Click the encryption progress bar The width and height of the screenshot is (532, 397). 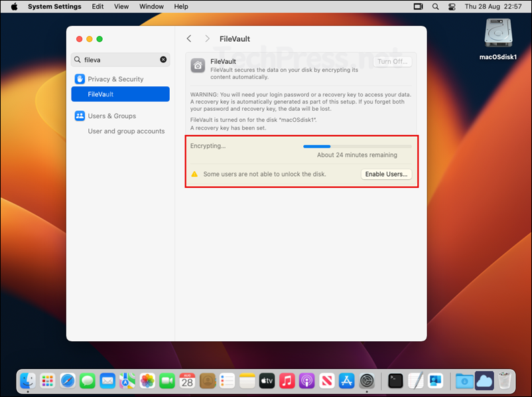click(x=358, y=146)
